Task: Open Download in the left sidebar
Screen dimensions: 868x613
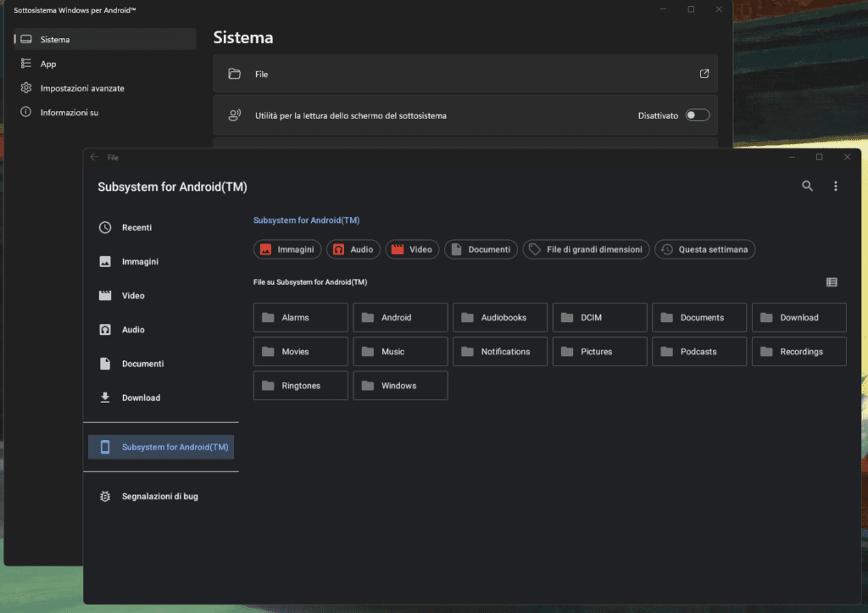Action: (141, 398)
